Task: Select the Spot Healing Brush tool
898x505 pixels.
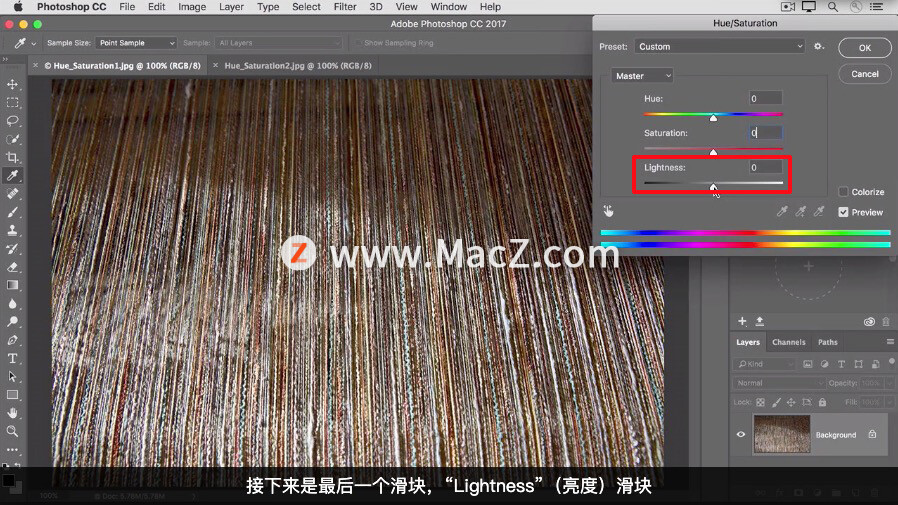Action: tap(12, 194)
